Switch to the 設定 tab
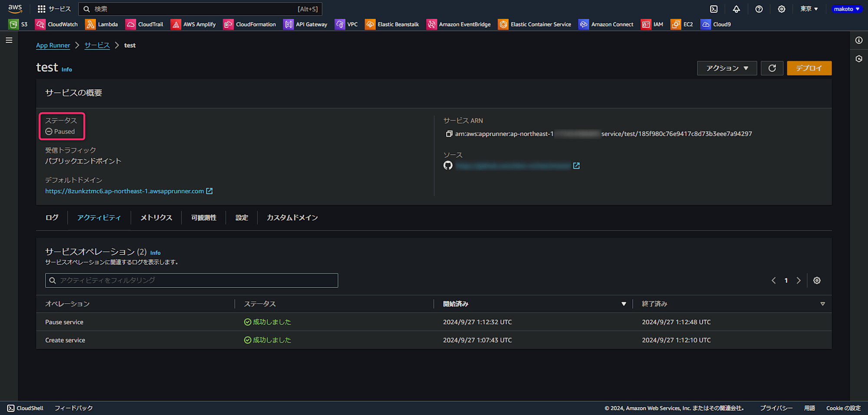Image resolution: width=868 pixels, height=415 pixels. (242, 218)
